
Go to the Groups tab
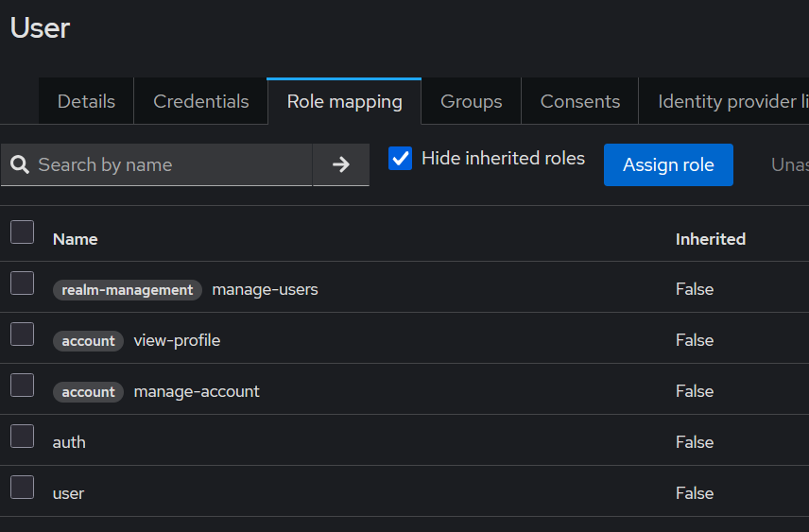(472, 102)
